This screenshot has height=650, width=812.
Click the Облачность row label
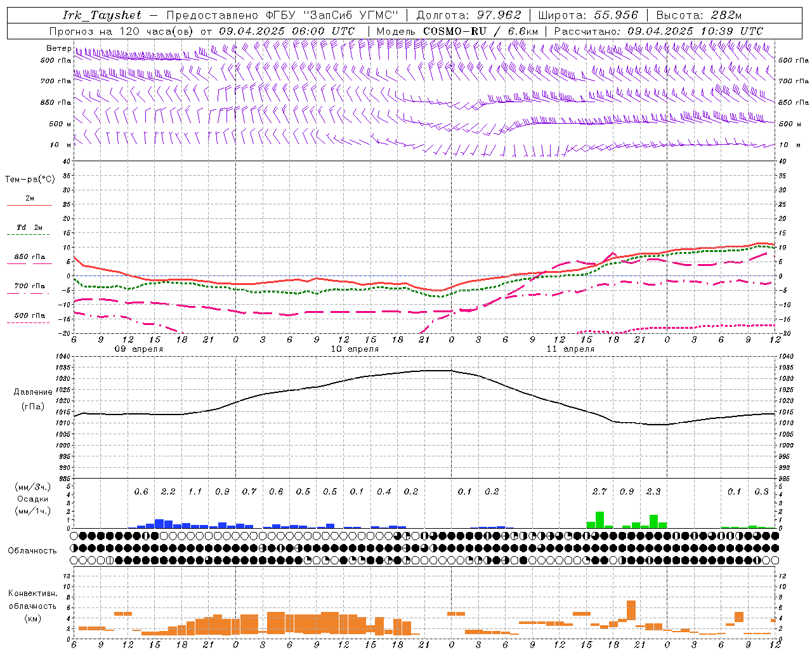[x=32, y=550]
